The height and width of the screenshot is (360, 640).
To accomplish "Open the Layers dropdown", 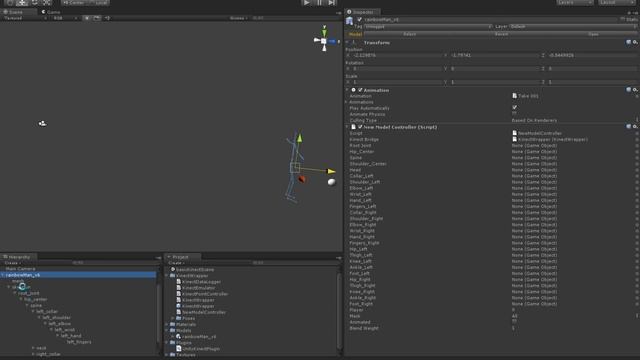I will click(x=575, y=2).
